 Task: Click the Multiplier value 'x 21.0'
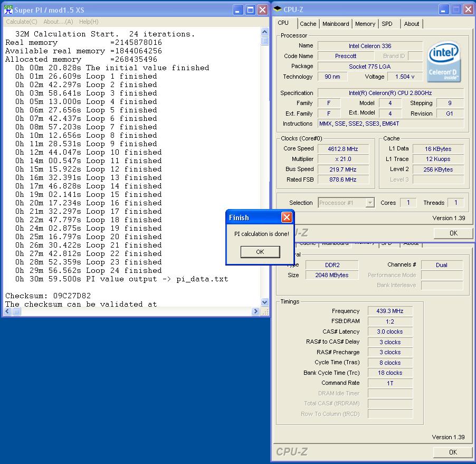(343, 159)
